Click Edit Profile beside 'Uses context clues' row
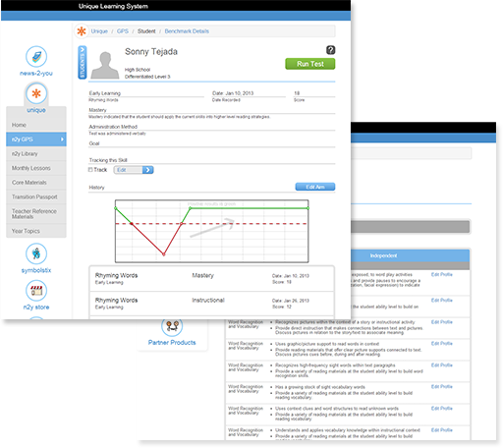The height and width of the screenshot is (448, 503). tap(442, 408)
